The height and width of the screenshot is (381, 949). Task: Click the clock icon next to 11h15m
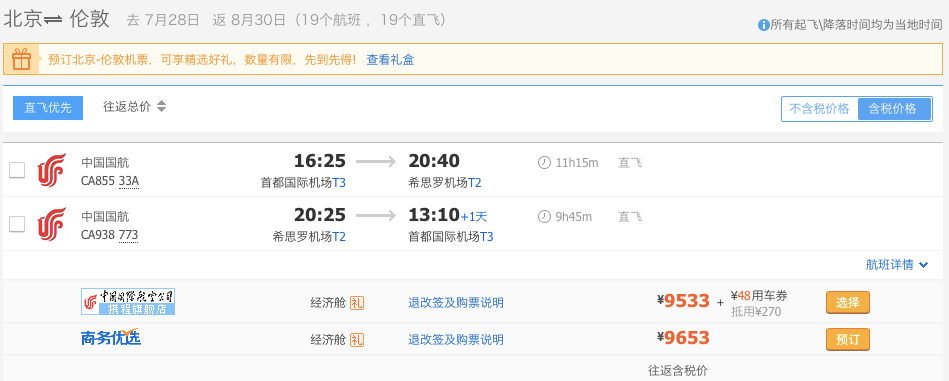544,163
